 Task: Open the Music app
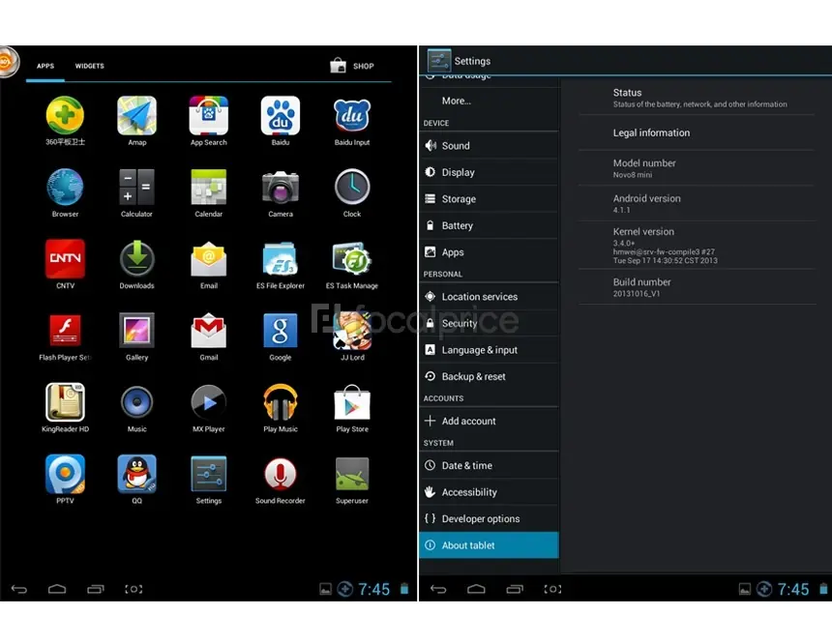click(x=137, y=401)
